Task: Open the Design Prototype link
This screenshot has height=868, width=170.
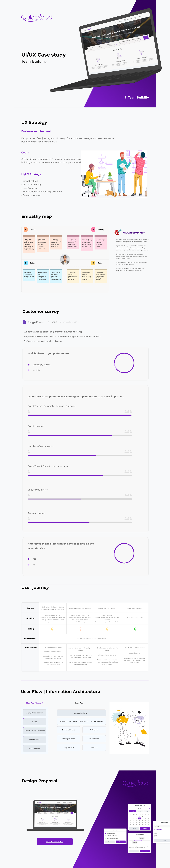Action: click(55, 841)
